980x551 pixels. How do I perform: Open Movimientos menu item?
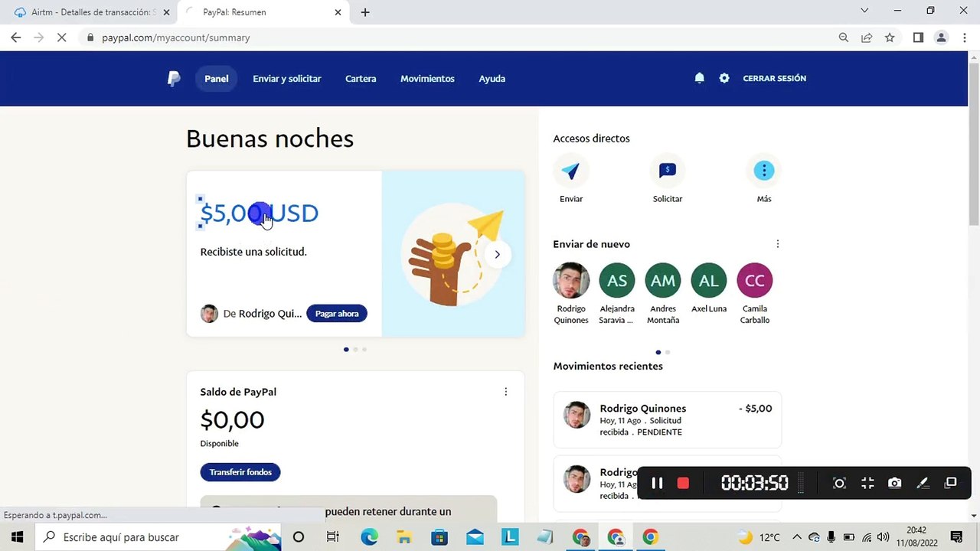coord(427,78)
